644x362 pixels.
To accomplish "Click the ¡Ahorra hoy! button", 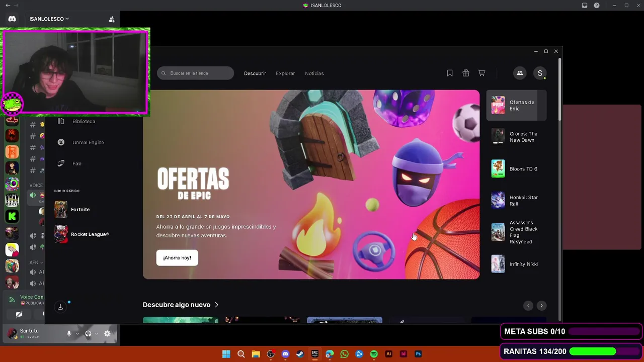I will [177, 258].
